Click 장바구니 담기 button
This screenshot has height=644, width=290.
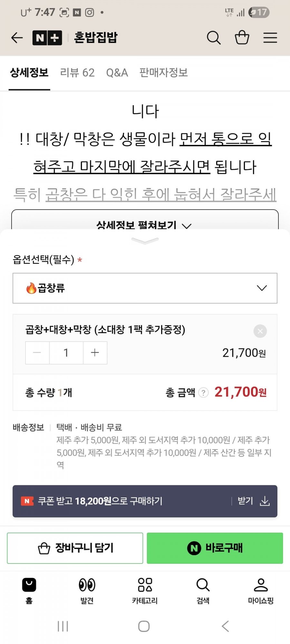coord(75,548)
